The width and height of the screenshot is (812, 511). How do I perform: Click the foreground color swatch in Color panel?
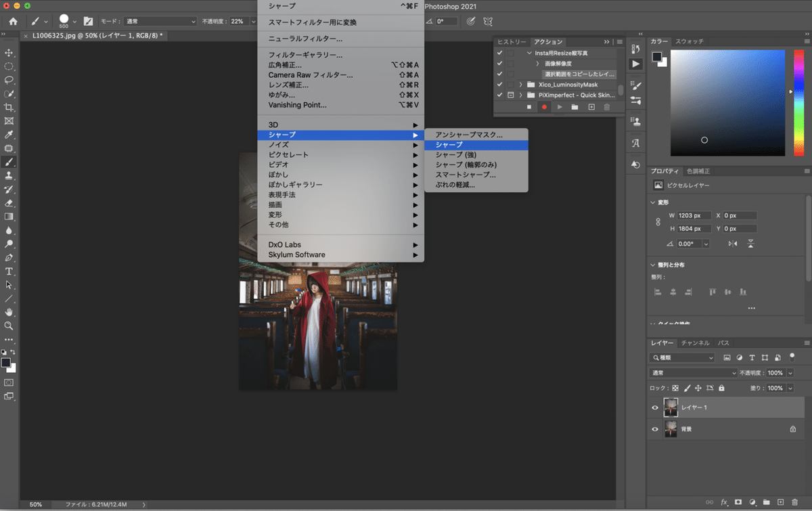(657, 58)
